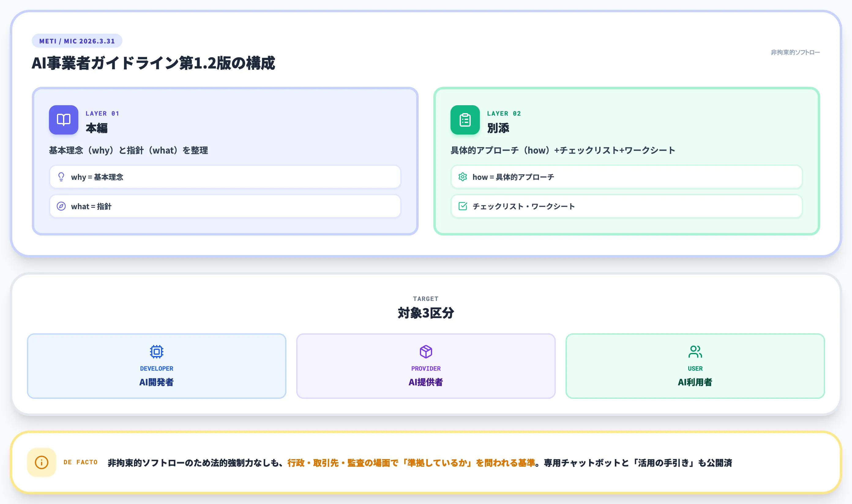The width and height of the screenshot is (852, 504).
Task: Click the box icon in the Provider card
Action: pos(425,351)
